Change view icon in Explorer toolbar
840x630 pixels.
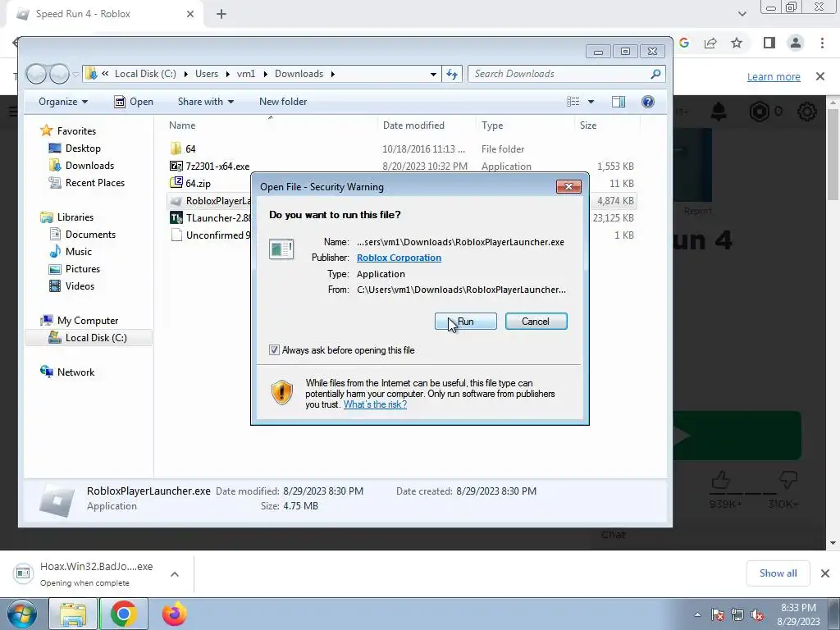pos(573,101)
